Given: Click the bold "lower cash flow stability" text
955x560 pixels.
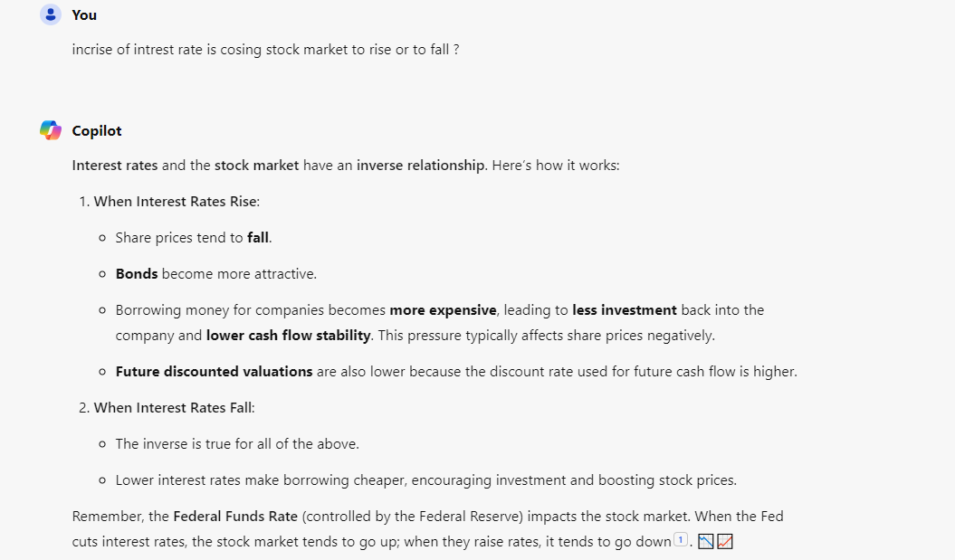Looking at the screenshot, I should (x=288, y=336).
